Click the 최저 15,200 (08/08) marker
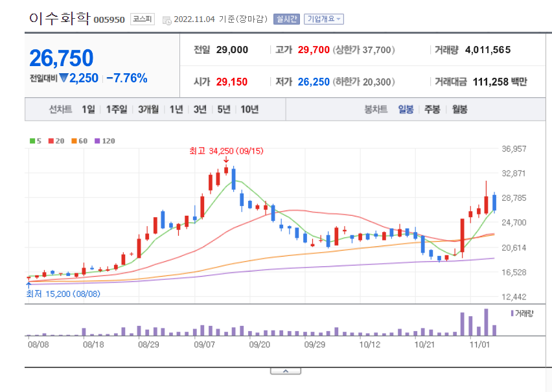The height and width of the screenshot is (392, 552). [x=63, y=294]
